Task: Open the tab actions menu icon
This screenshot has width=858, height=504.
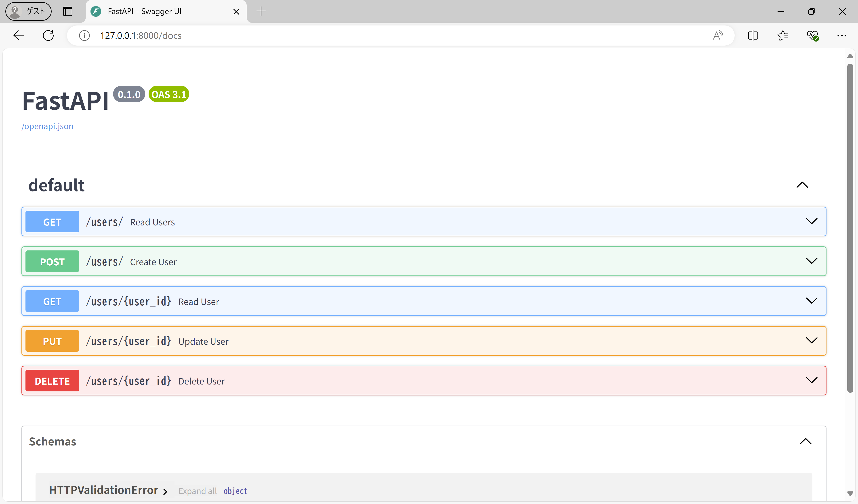Action: pyautogui.click(x=68, y=11)
